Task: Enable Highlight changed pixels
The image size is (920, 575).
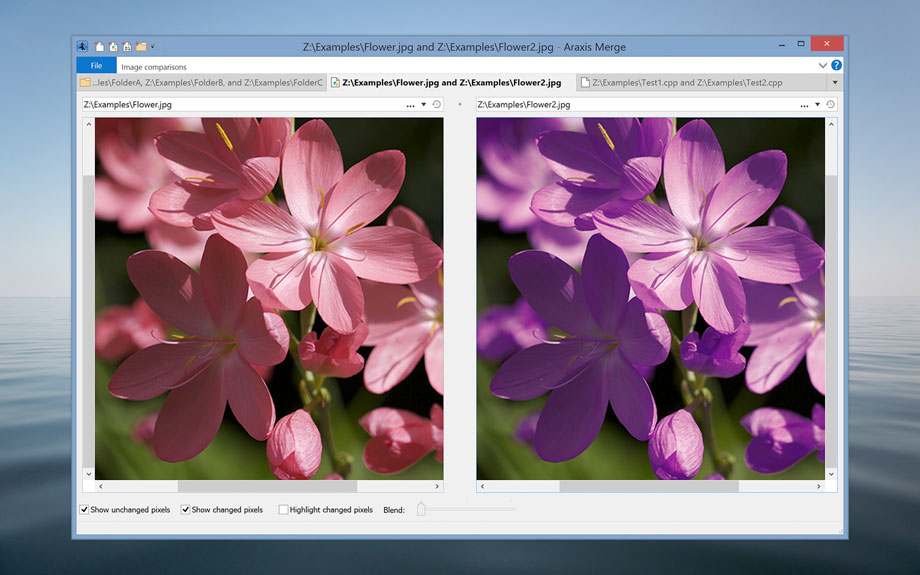Action: pos(283,510)
